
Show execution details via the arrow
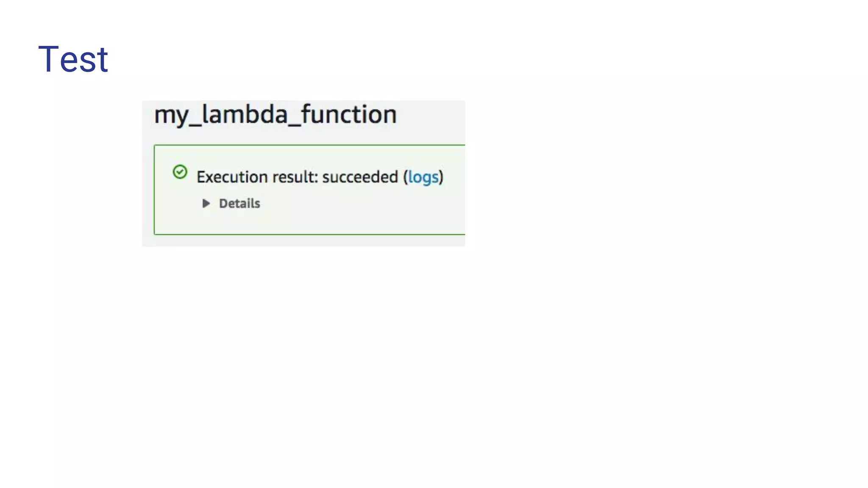pos(206,204)
